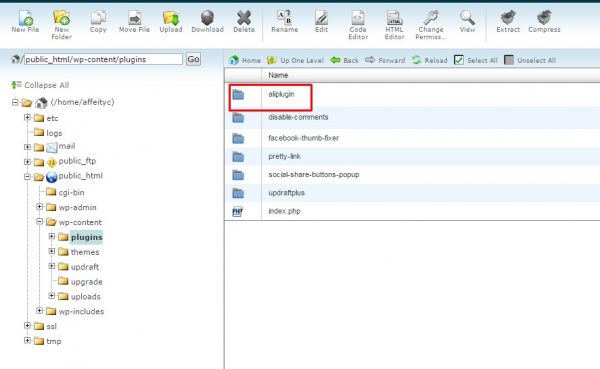Select the aliplugin folder row

coord(412,95)
